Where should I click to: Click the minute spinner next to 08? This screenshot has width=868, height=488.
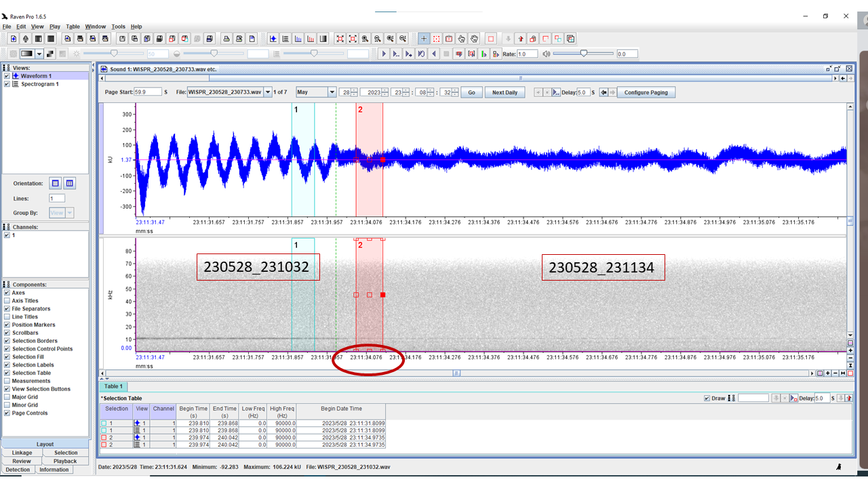pyautogui.click(x=430, y=92)
